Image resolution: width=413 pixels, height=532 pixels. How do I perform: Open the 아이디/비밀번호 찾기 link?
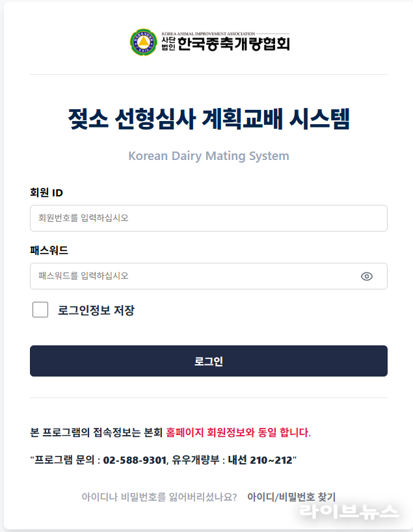tap(291, 497)
